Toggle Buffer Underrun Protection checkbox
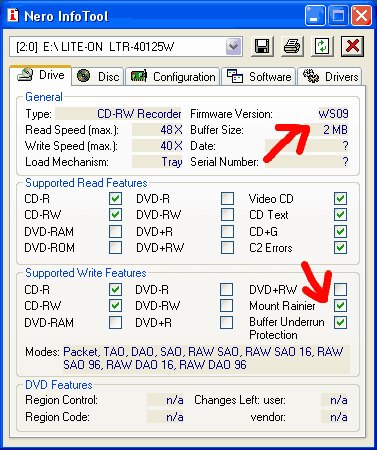The image size is (377, 450). pos(340,322)
